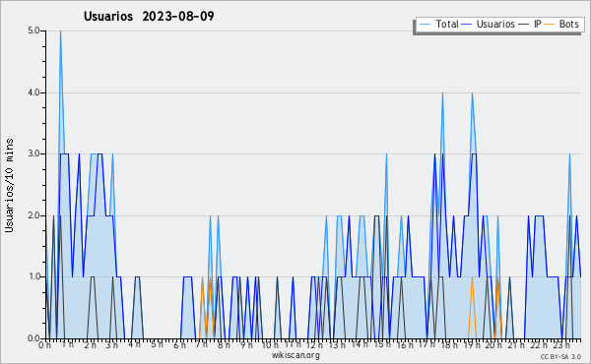Click the x-axis label '3 h'
This screenshot has width=591, height=364.
tap(112, 345)
